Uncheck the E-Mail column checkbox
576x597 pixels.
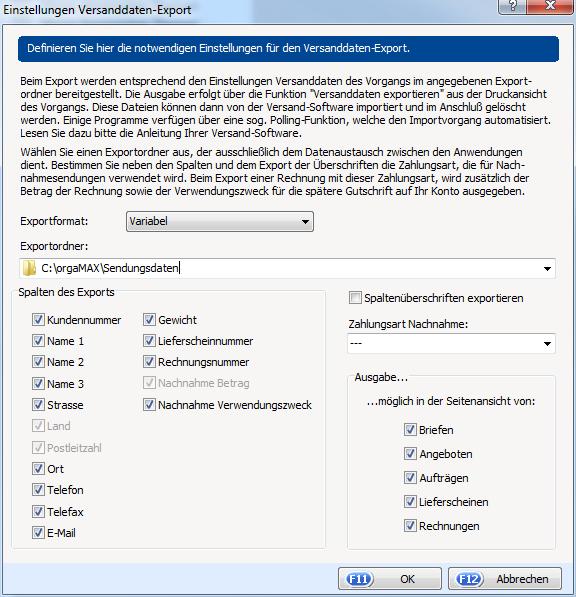click(x=38, y=532)
